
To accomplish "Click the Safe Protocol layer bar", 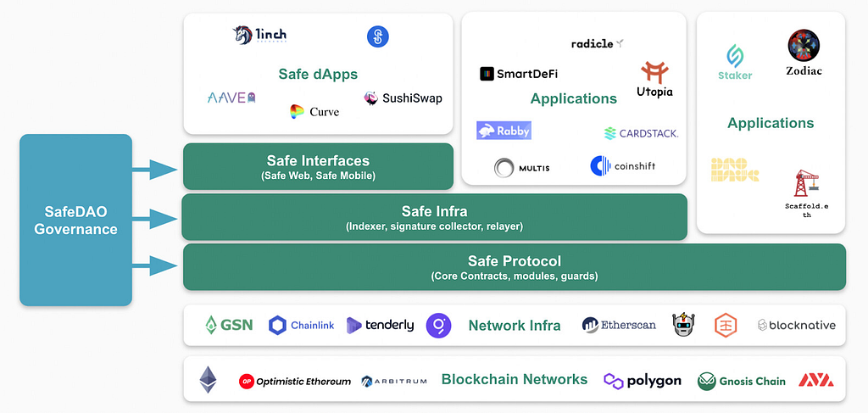I will (515, 267).
